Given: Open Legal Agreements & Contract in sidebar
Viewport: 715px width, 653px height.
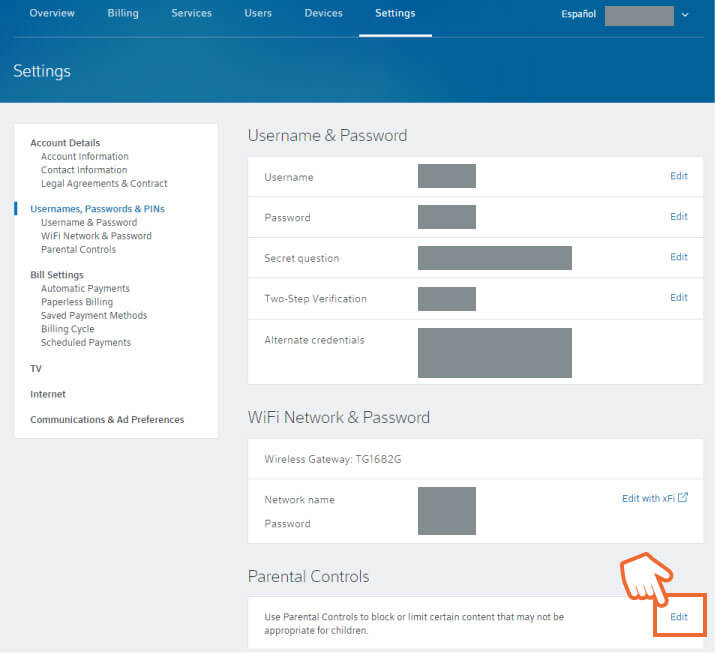Looking at the screenshot, I should pyautogui.click(x=104, y=184).
